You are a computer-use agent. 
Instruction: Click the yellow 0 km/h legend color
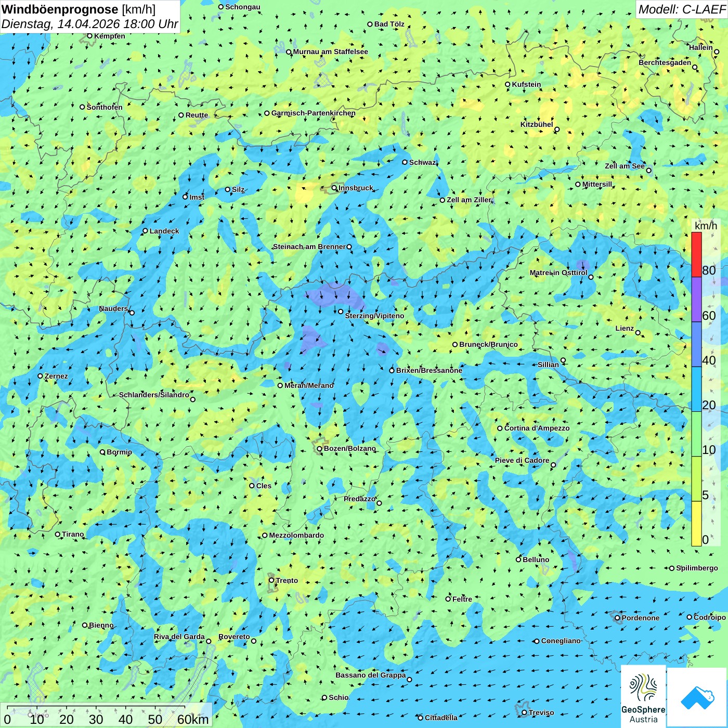(x=696, y=524)
